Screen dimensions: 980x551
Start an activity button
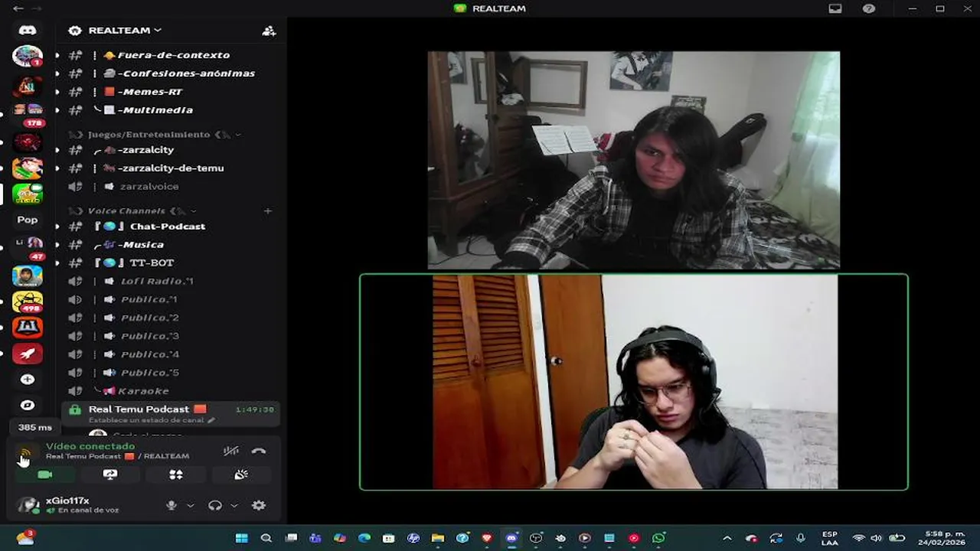176,474
